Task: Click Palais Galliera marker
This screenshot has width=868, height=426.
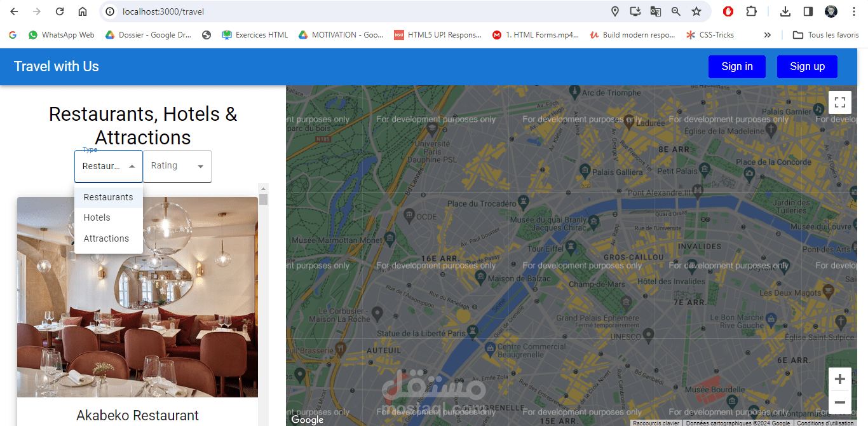Action: click(585, 170)
